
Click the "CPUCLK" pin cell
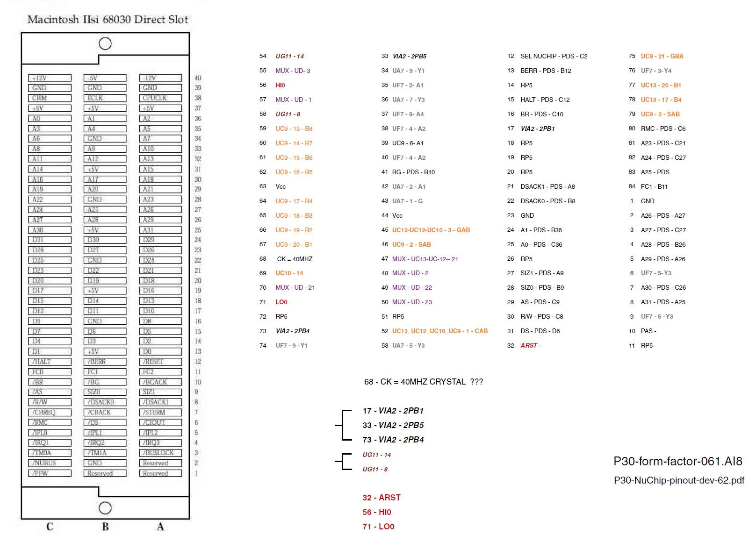click(160, 98)
